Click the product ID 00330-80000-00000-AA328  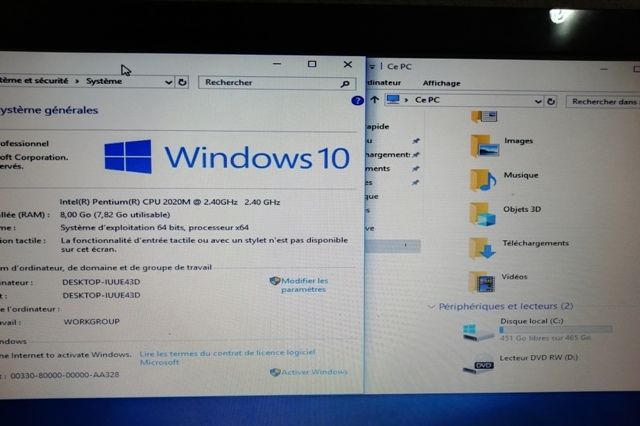tap(64, 375)
